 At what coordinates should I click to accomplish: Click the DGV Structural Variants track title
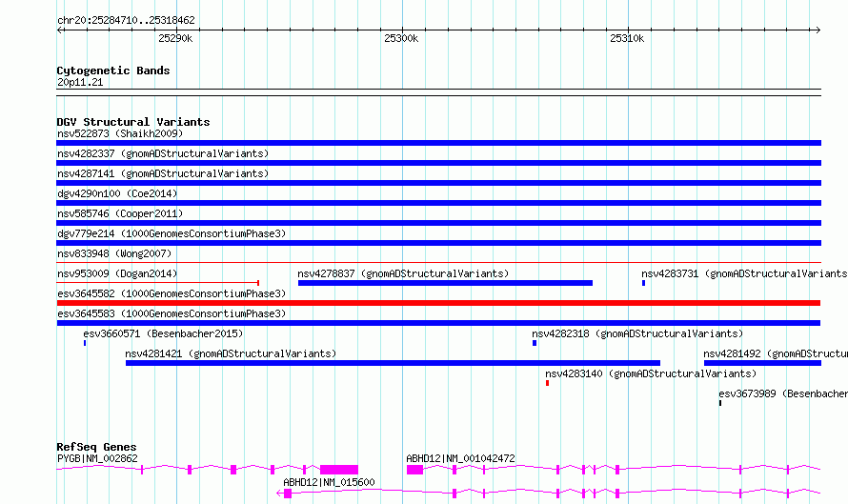[x=133, y=122]
